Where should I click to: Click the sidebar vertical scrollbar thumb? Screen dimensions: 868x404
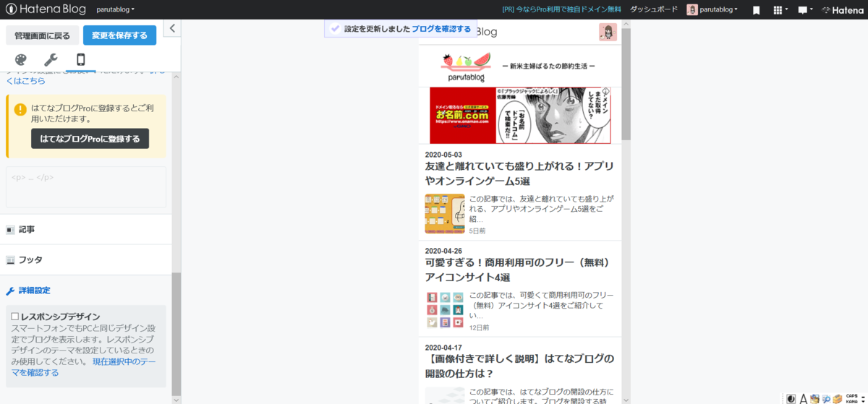[x=176, y=332]
